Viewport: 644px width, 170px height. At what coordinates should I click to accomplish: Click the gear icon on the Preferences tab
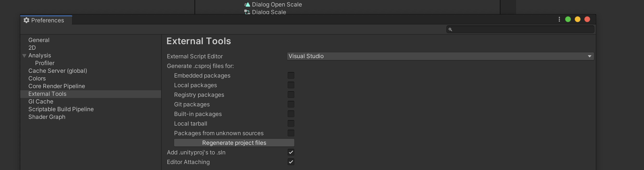click(x=26, y=20)
